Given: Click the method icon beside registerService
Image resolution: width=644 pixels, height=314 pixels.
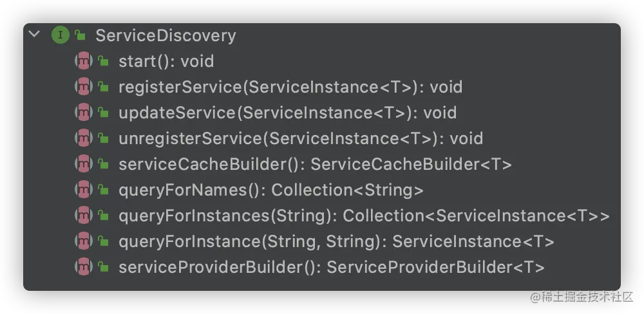Looking at the screenshot, I should click(84, 87).
